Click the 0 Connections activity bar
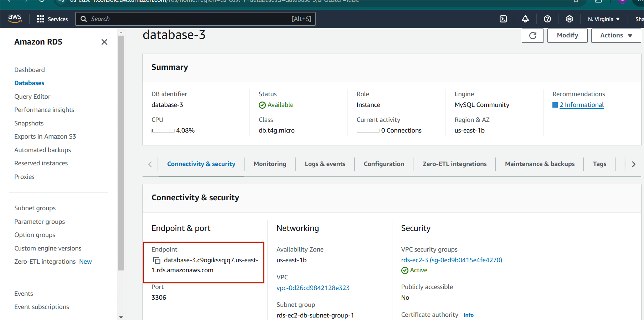 368,131
